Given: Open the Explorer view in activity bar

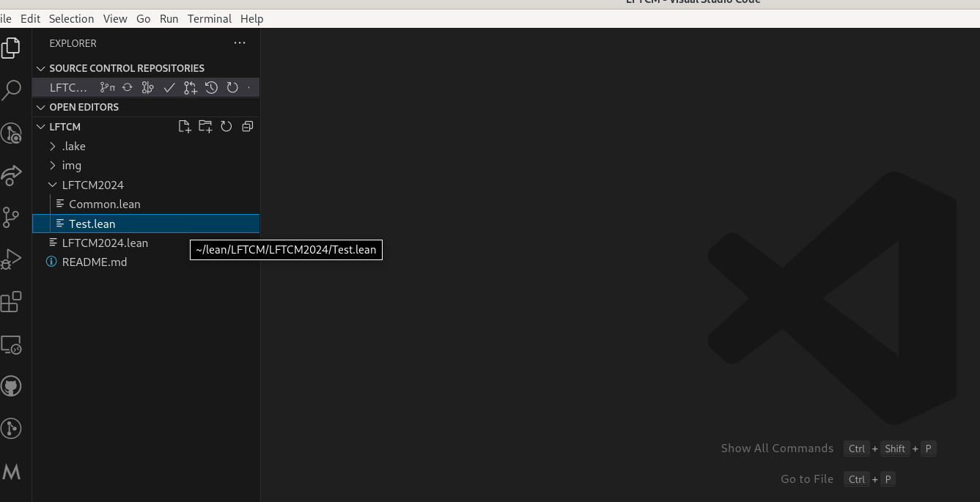Looking at the screenshot, I should click(x=10, y=48).
